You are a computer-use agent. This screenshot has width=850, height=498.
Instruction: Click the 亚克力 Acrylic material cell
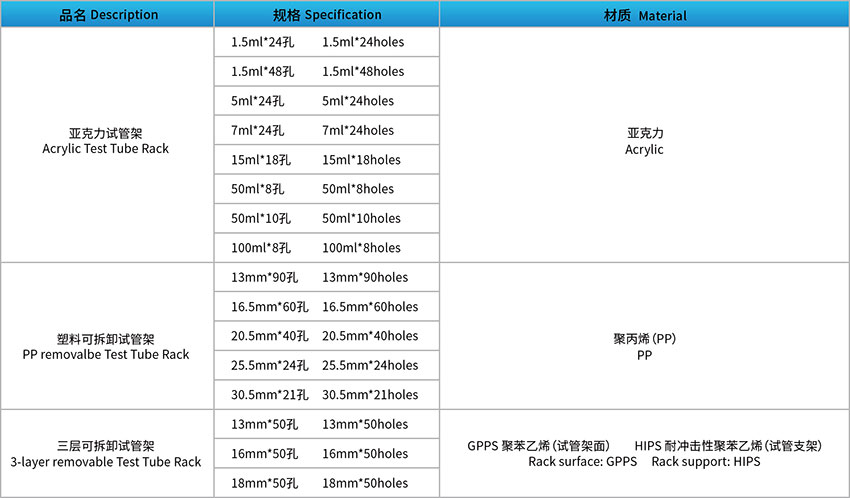(644, 141)
